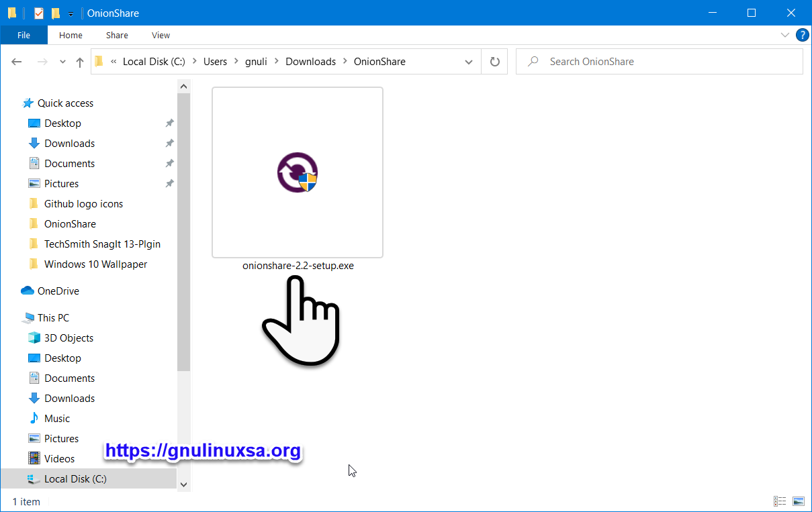
Task: Open the Windows 10 Wallpaper folder
Action: [x=95, y=264]
